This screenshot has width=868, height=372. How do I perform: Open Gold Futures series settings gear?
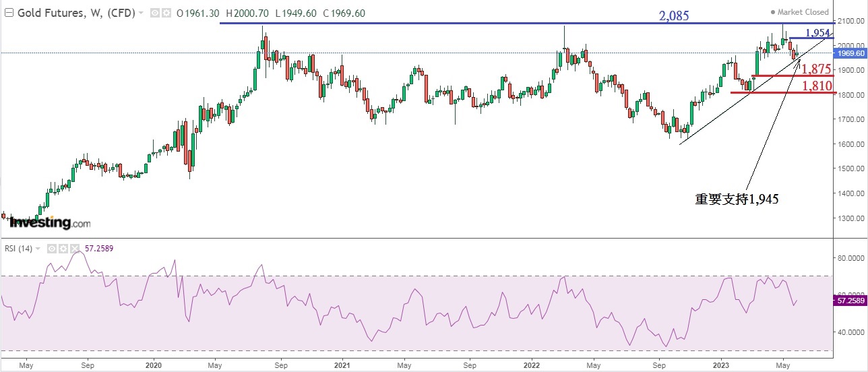(x=165, y=13)
